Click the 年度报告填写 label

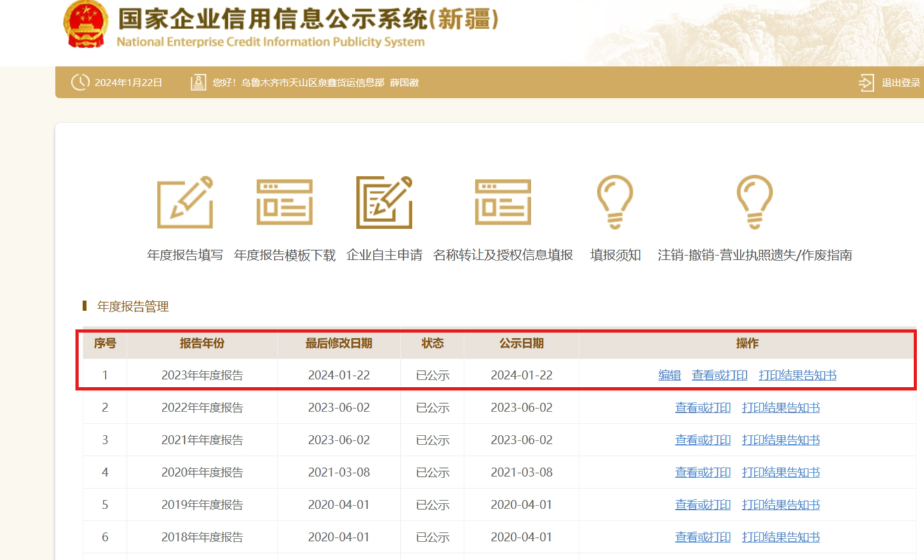[x=185, y=255]
